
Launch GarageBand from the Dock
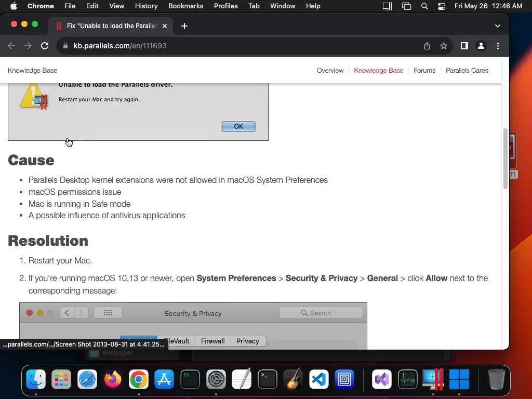[x=293, y=379]
